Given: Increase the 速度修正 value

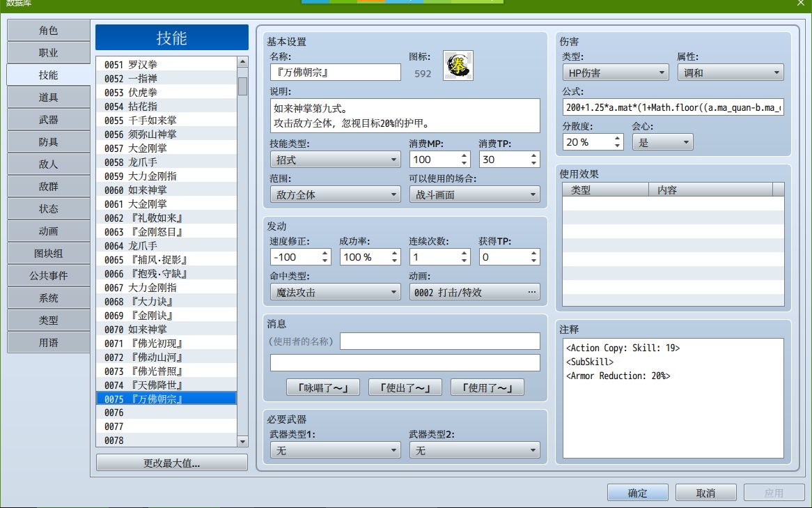Looking at the screenshot, I should pos(325,253).
